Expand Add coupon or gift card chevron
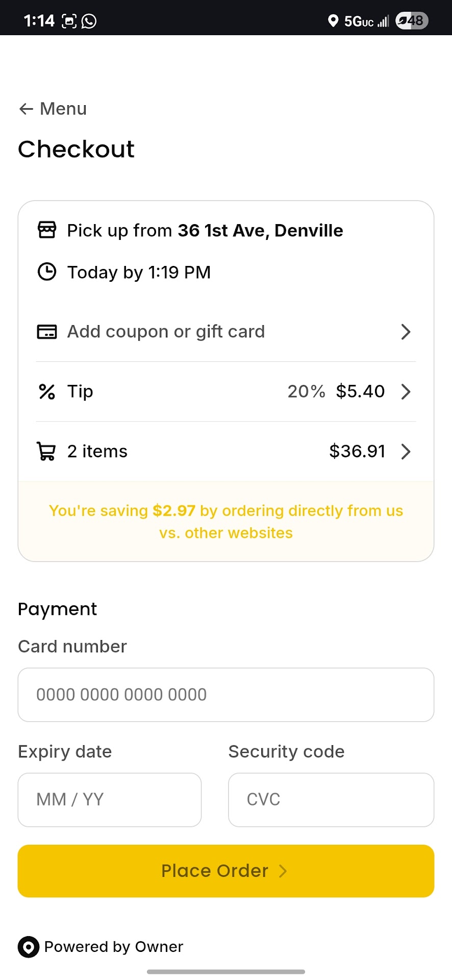This screenshot has height=980, width=452. [406, 332]
